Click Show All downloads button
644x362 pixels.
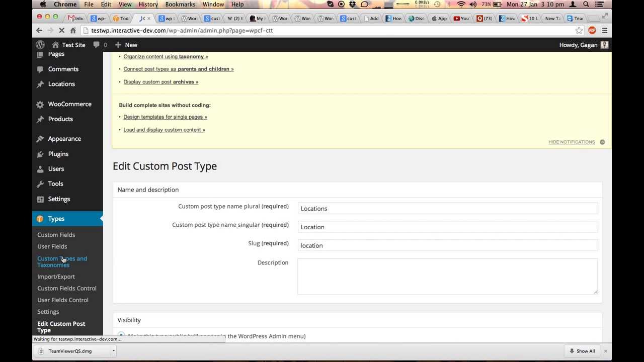[582, 351]
